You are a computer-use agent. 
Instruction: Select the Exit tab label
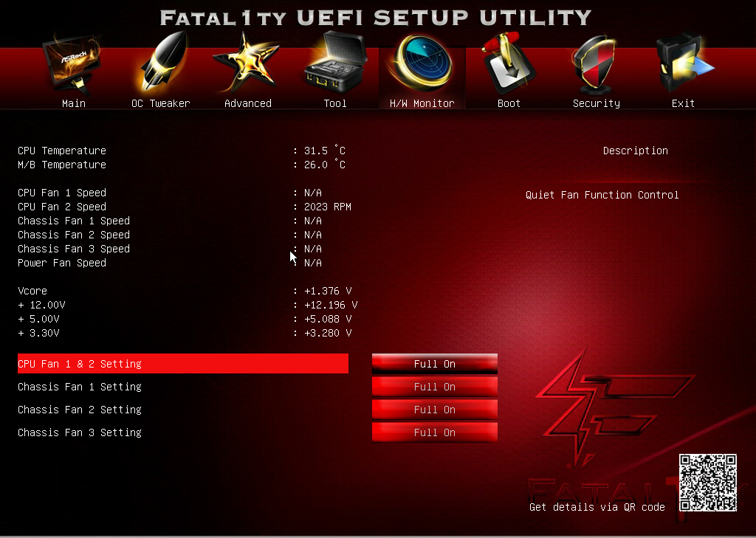click(683, 103)
